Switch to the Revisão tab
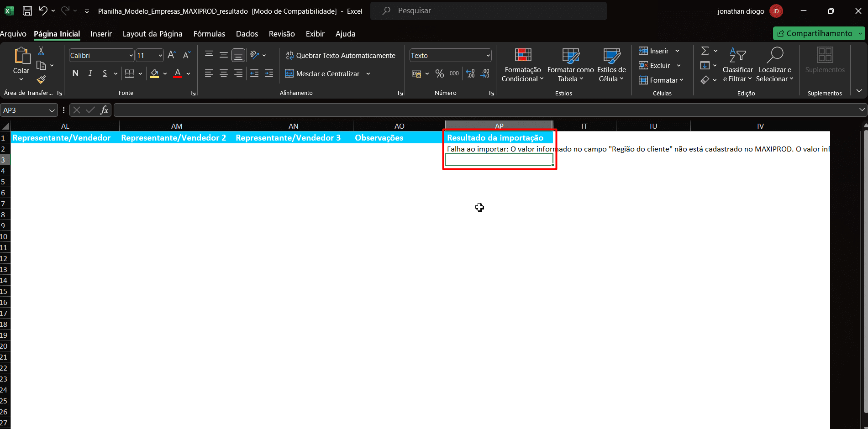Viewport: 868px width, 429px height. pyautogui.click(x=282, y=34)
